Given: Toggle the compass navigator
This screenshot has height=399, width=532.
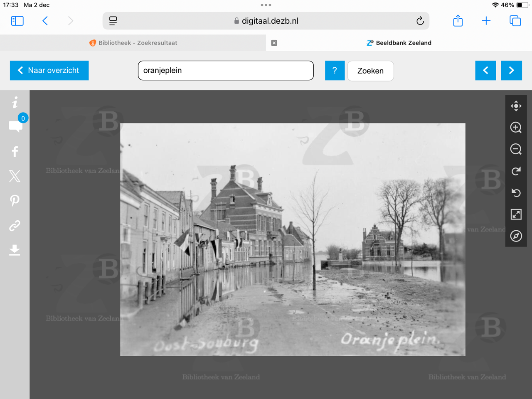Looking at the screenshot, I should [516, 236].
